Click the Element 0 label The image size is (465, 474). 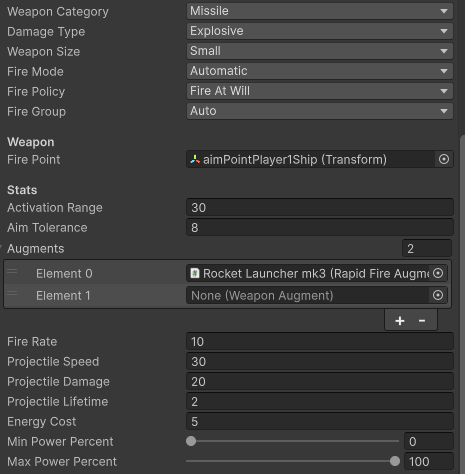64,274
